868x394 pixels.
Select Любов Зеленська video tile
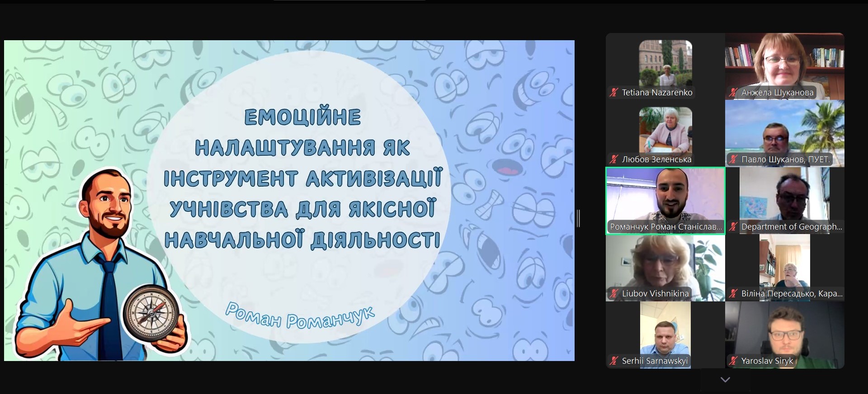tap(665, 133)
